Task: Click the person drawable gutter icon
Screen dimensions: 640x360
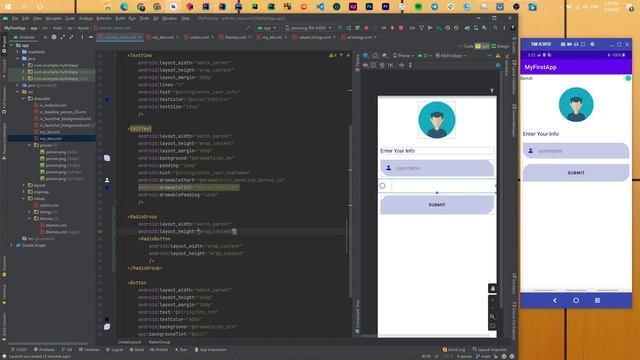Action: click(107, 180)
